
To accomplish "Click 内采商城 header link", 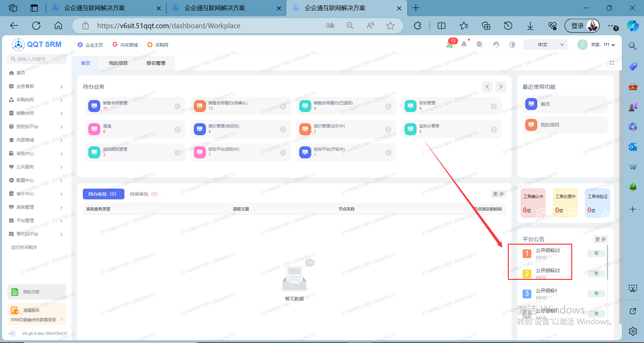I will tap(125, 45).
